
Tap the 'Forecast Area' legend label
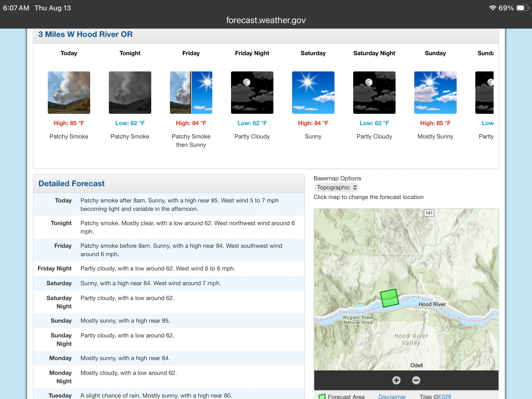pos(346,397)
